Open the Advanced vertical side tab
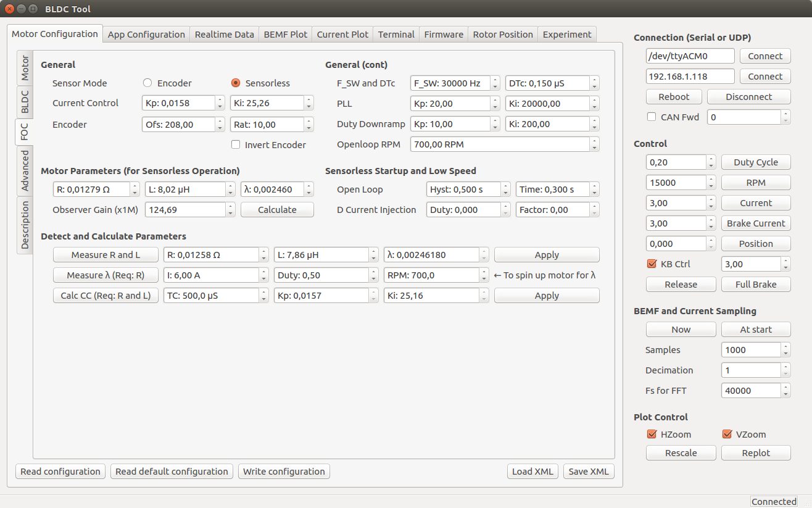This screenshot has width=812, height=508. [25, 172]
